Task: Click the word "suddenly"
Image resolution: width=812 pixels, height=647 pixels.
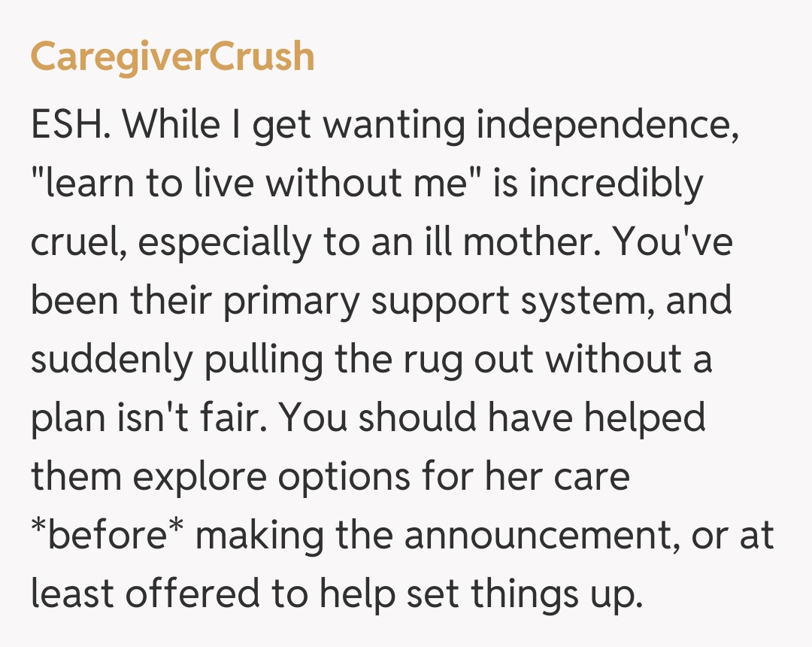Action: coord(111,360)
